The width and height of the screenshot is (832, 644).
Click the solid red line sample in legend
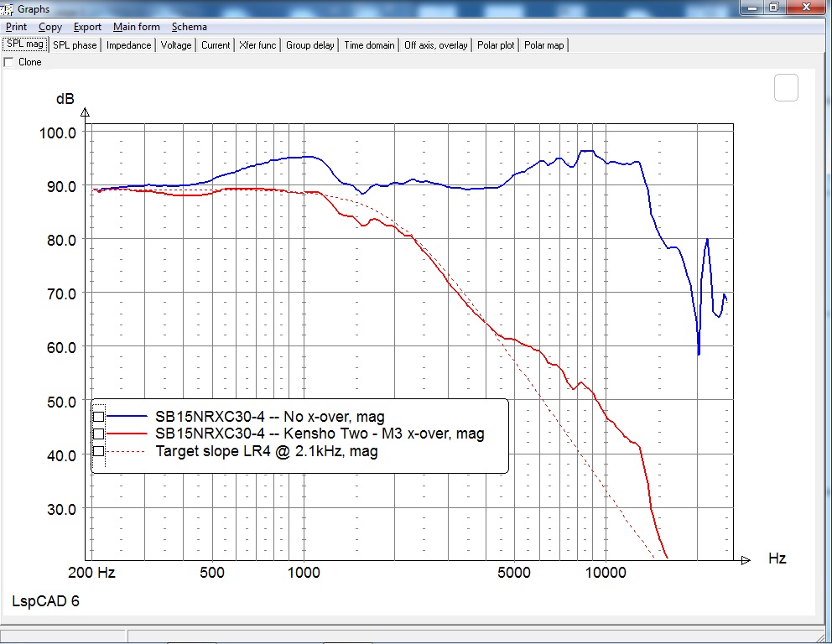(127, 434)
